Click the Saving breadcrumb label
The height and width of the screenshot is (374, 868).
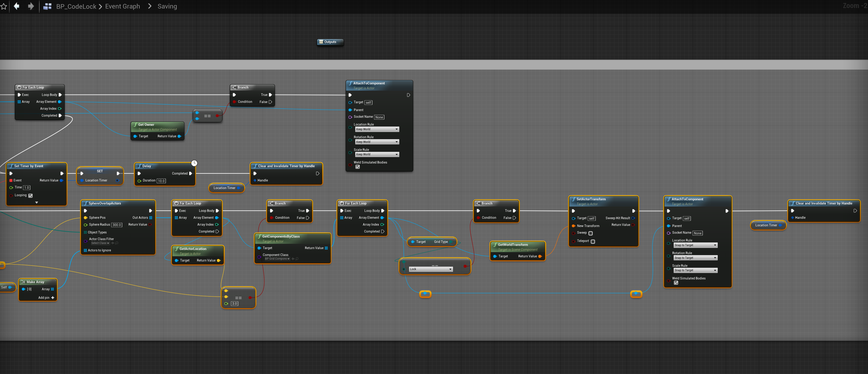pyautogui.click(x=167, y=6)
